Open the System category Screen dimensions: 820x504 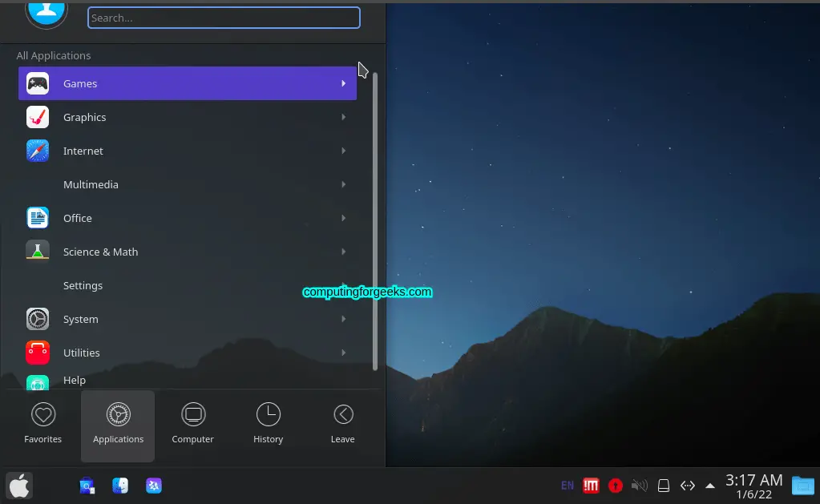(x=188, y=319)
